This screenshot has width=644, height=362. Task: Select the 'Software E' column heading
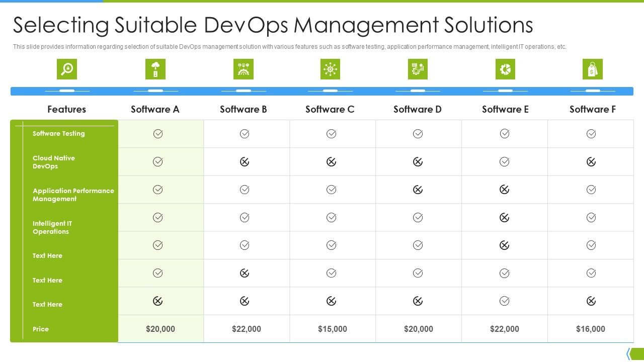pos(505,109)
